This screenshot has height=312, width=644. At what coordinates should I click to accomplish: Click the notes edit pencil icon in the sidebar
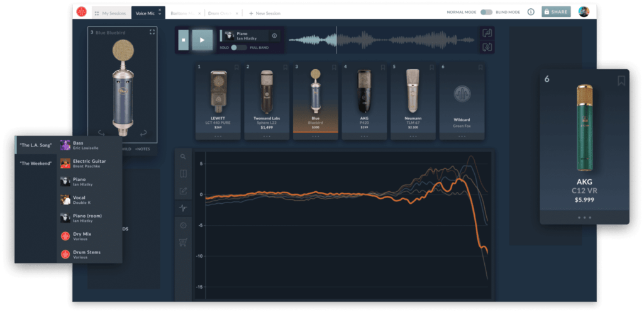coord(183,191)
